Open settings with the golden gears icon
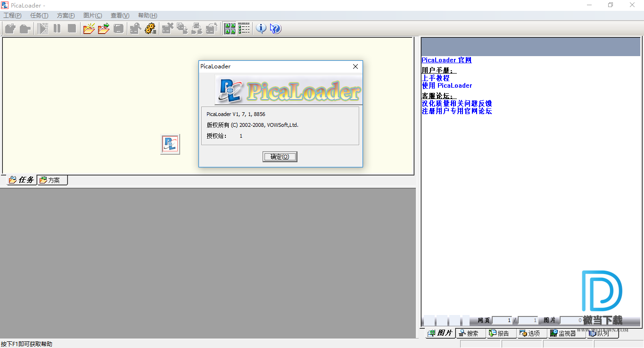 (150, 29)
